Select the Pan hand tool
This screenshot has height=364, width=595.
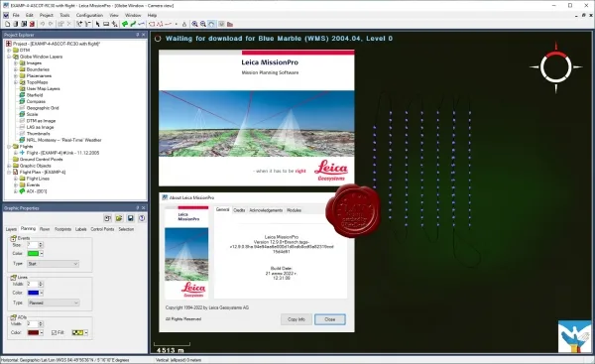[x=212, y=24]
